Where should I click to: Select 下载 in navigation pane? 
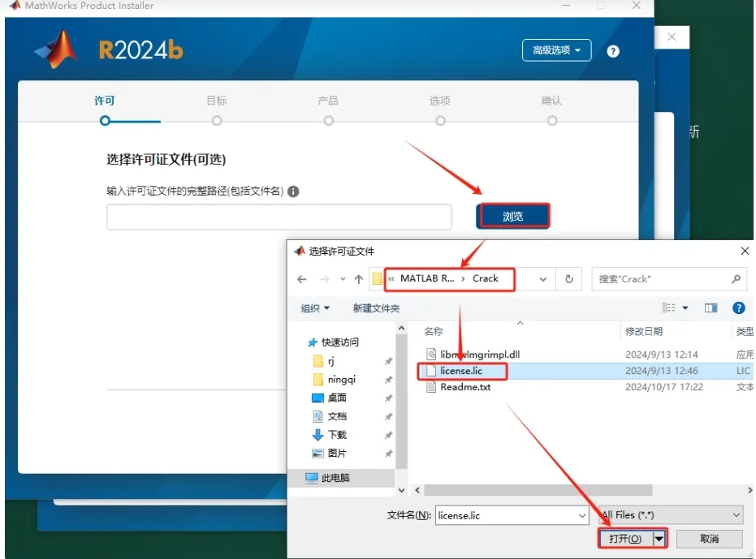tap(336, 435)
